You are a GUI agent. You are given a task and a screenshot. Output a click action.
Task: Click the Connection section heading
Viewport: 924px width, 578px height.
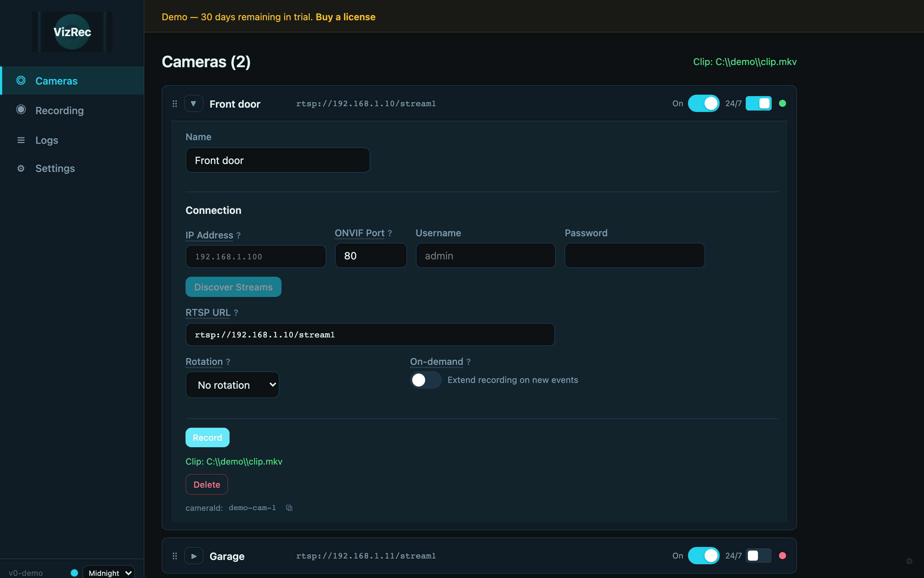coord(213,210)
